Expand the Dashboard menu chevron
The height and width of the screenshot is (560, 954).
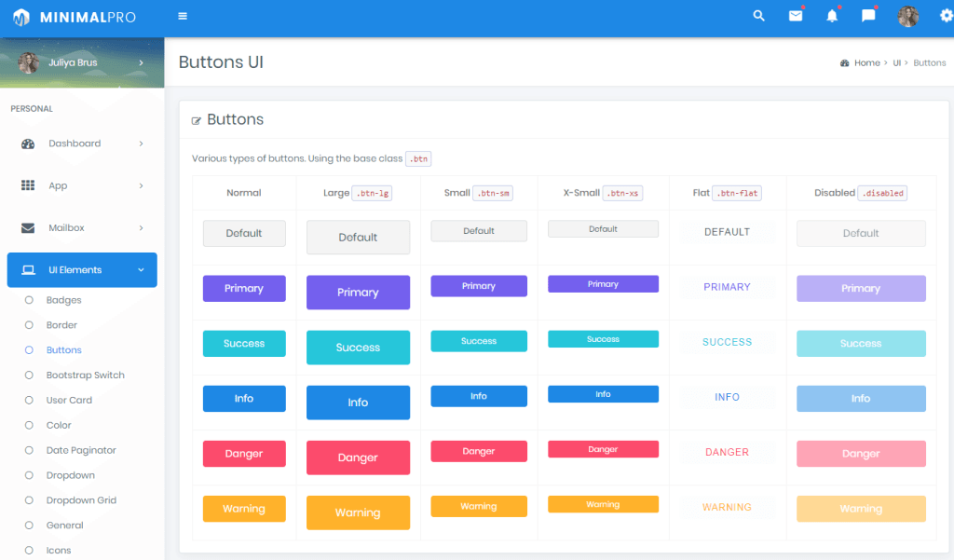point(142,143)
